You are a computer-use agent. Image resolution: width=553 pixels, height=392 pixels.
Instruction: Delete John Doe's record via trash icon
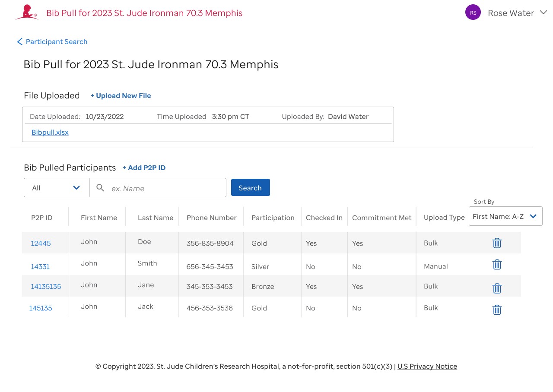coord(497,243)
